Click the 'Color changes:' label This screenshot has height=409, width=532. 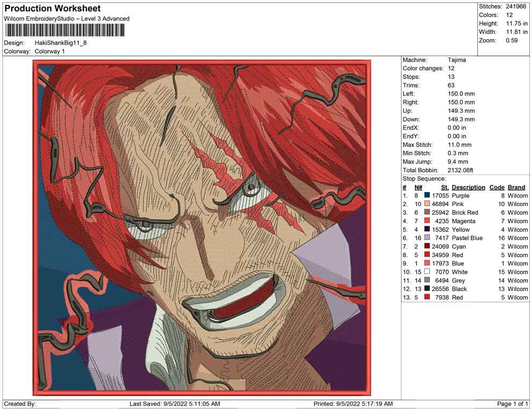pos(423,69)
